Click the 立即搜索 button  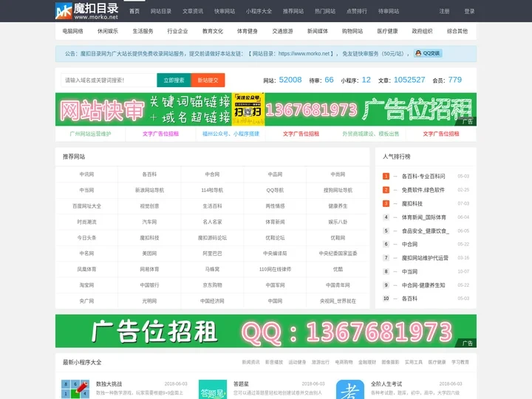coord(174,80)
